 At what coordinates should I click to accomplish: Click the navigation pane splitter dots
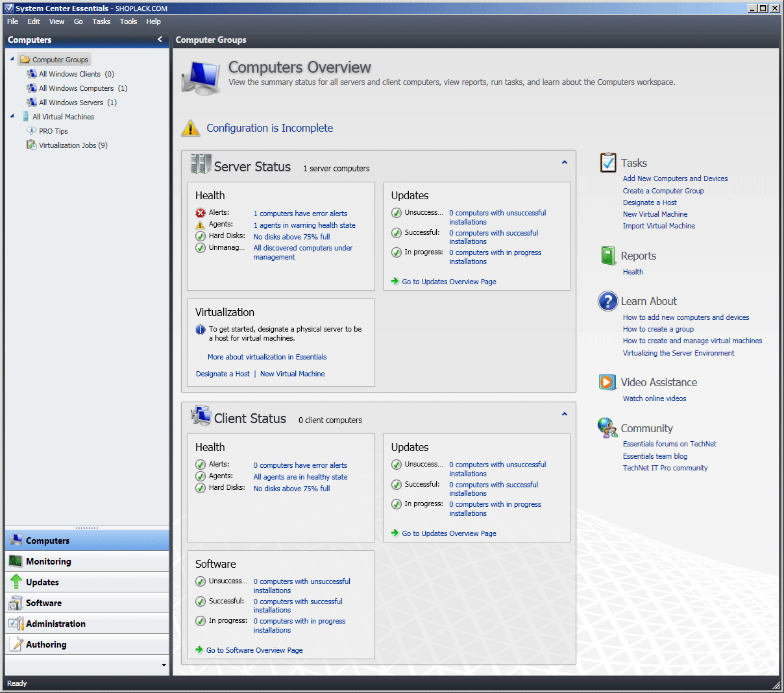coord(87,528)
